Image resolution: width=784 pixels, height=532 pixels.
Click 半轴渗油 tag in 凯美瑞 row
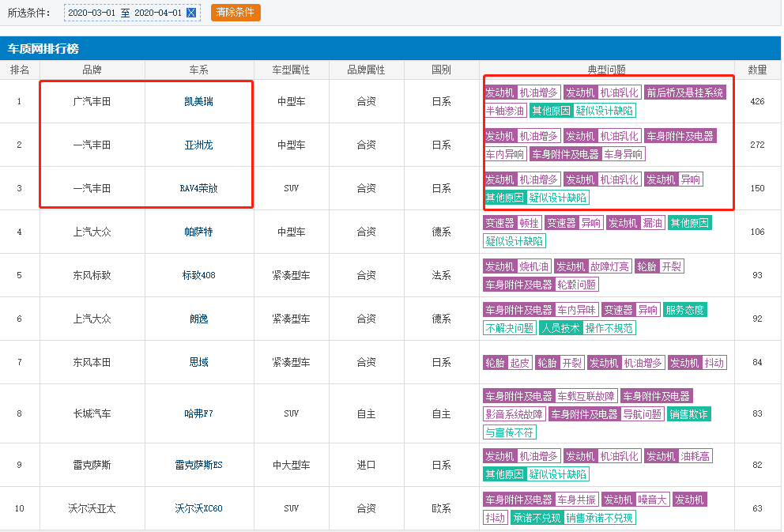click(504, 111)
